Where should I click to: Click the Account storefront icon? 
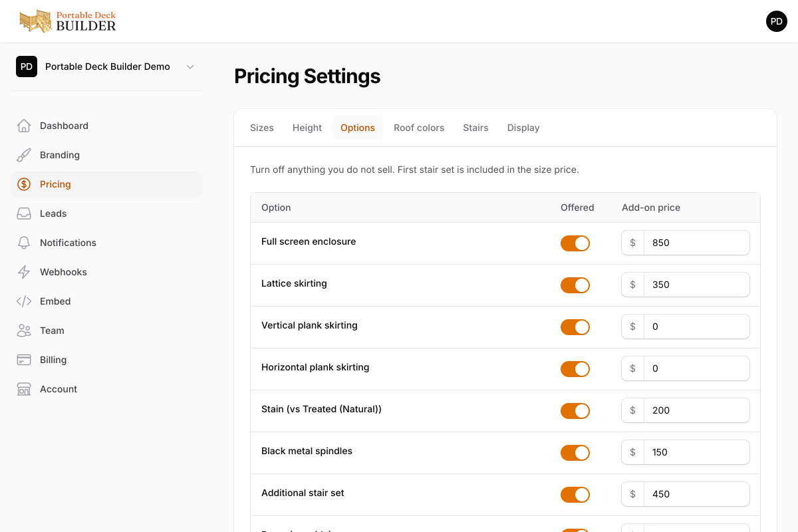(x=24, y=389)
